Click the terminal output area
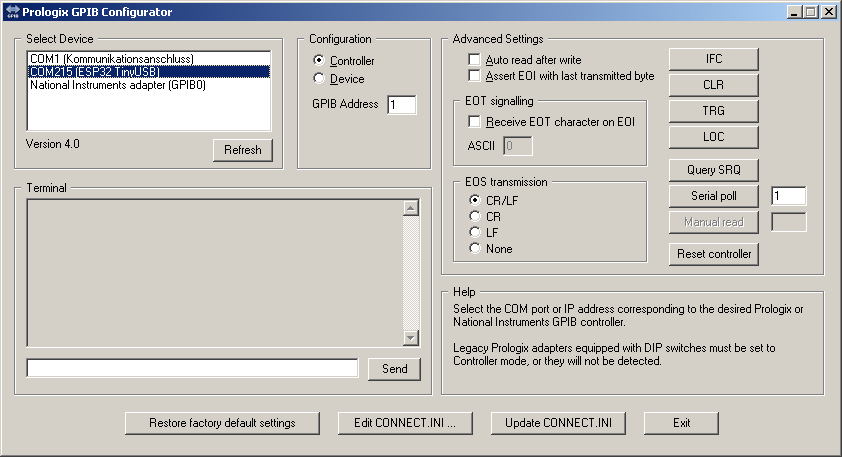The height and width of the screenshot is (457, 842). click(215, 273)
